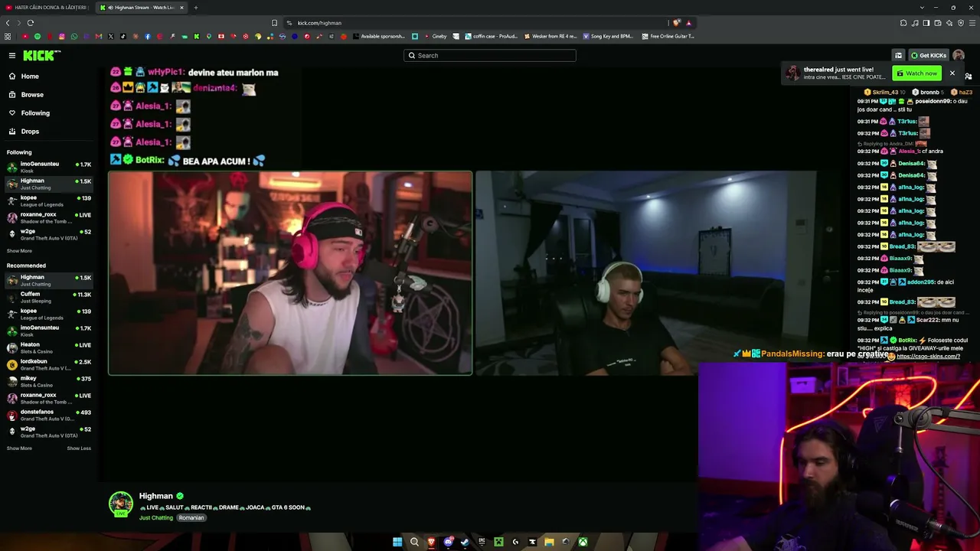
Task: Switch to the Highman Stream tab
Action: click(142, 8)
